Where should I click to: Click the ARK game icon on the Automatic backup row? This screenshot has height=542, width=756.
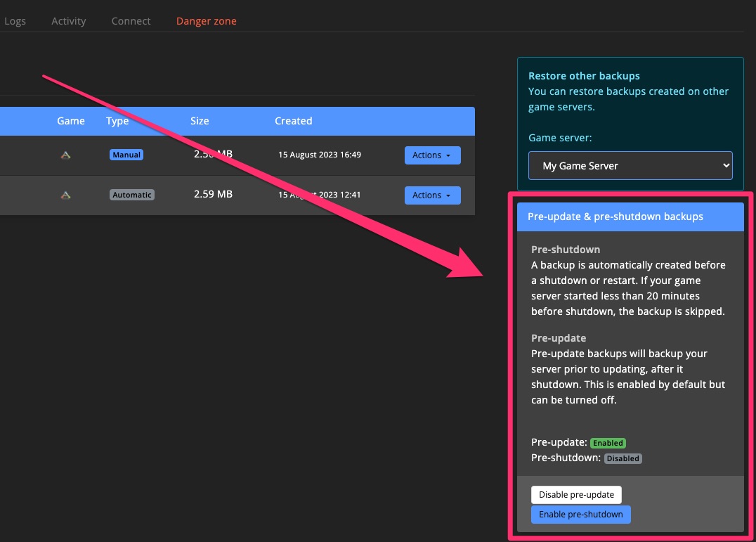tap(65, 195)
